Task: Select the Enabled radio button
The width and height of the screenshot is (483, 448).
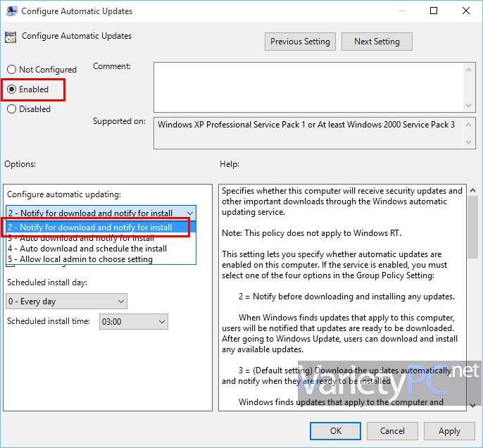Action: [x=11, y=89]
